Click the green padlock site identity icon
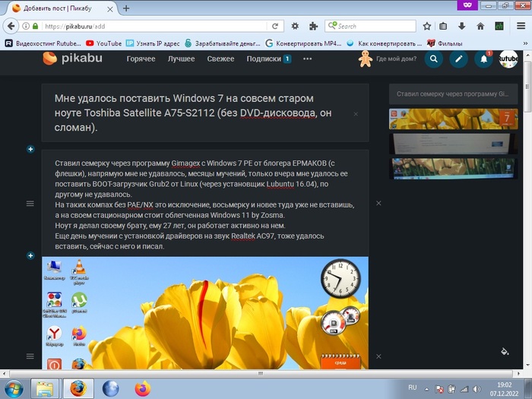 click(35, 26)
